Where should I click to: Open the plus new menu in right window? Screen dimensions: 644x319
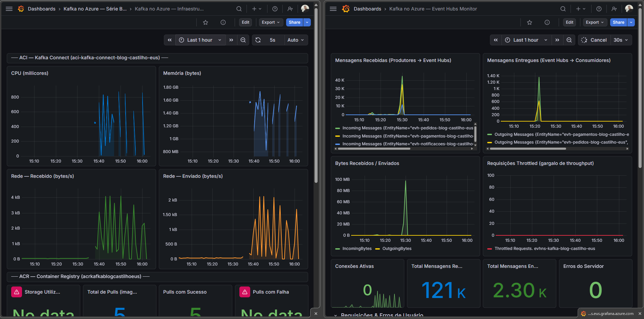(x=581, y=9)
